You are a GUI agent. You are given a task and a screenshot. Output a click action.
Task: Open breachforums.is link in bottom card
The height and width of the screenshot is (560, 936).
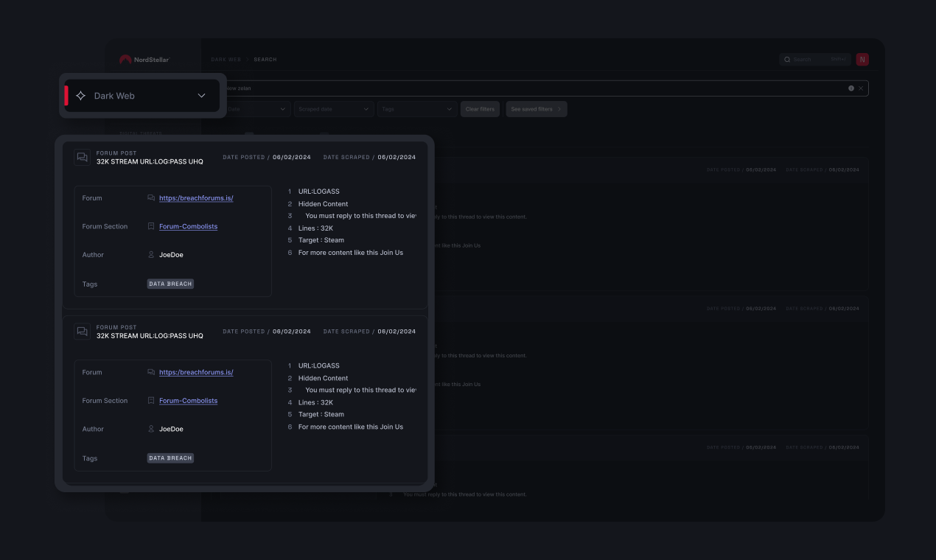coord(196,373)
